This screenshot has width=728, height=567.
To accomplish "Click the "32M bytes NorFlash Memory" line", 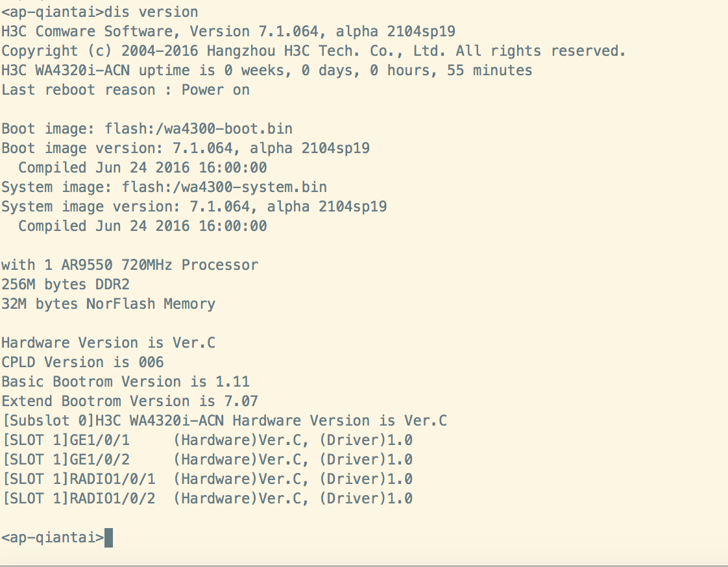I will (x=108, y=304).
